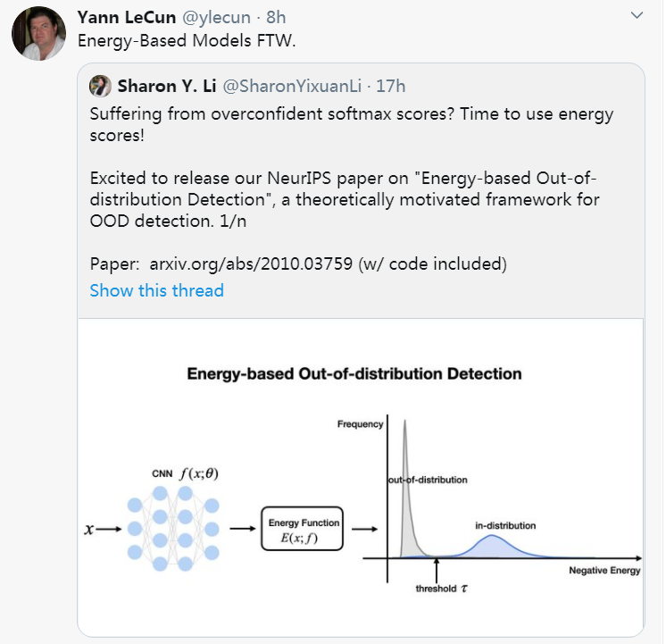The width and height of the screenshot is (666, 644).
Task: Click the Negative Energy axis label
Action: pos(604,571)
